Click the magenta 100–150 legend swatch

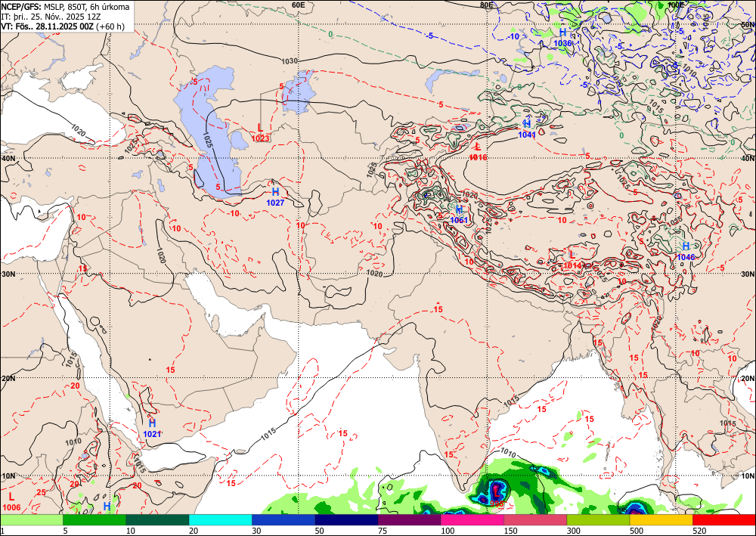472,520
